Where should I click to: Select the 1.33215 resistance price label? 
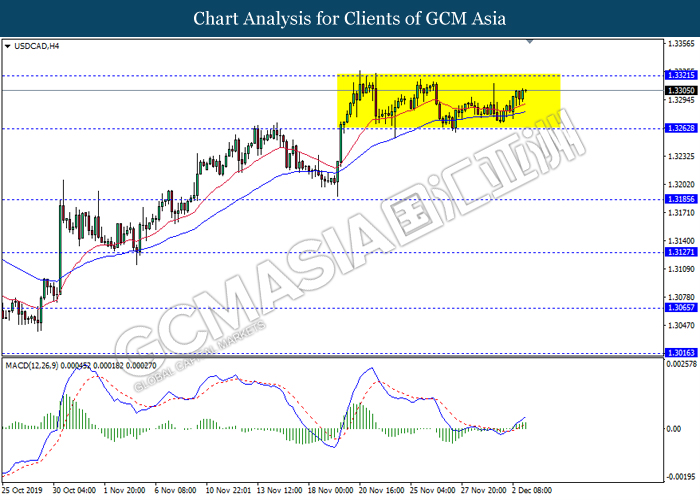coord(680,75)
